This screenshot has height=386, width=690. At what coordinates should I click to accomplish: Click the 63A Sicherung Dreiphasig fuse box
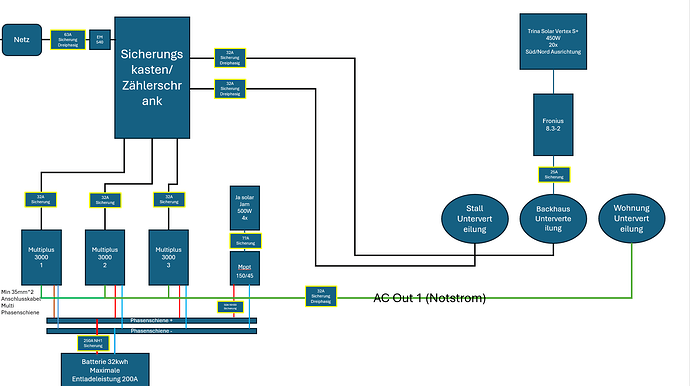coord(68,40)
